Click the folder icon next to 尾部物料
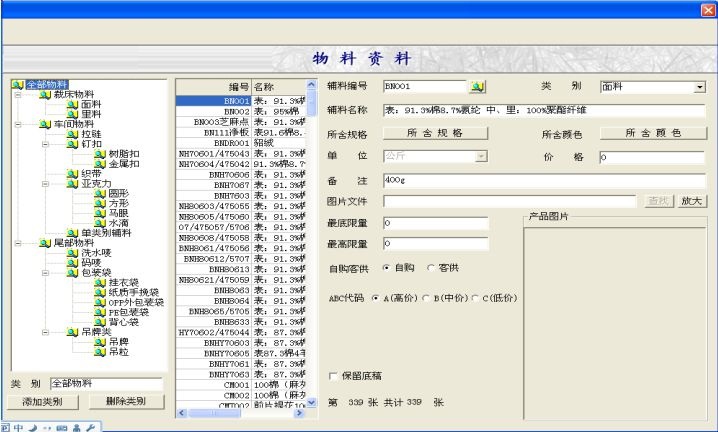Viewport: 718px width, 432px height. [x=45, y=243]
